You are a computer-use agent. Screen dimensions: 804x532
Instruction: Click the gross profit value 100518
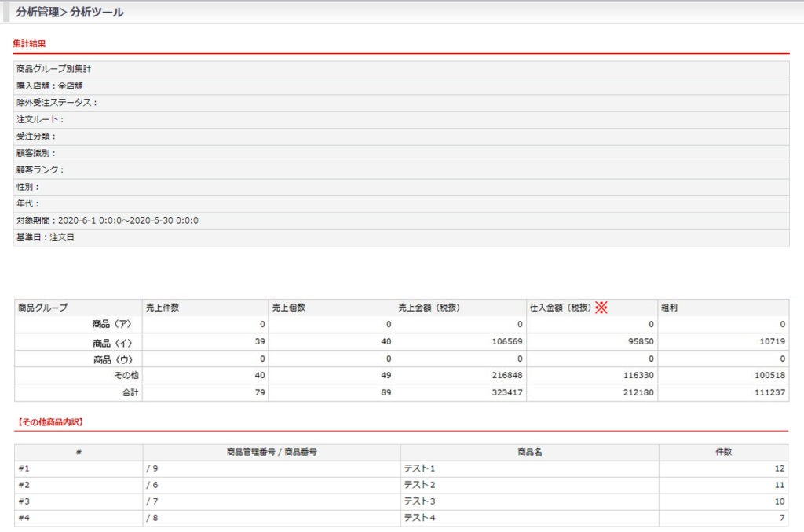click(769, 376)
